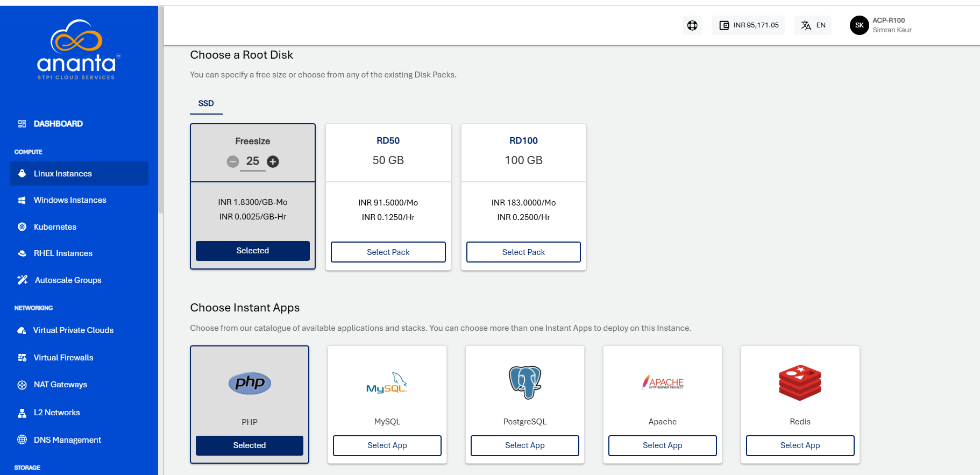The image size is (980, 475).
Task: Click Selected button on Freesize card
Action: [x=253, y=251]
